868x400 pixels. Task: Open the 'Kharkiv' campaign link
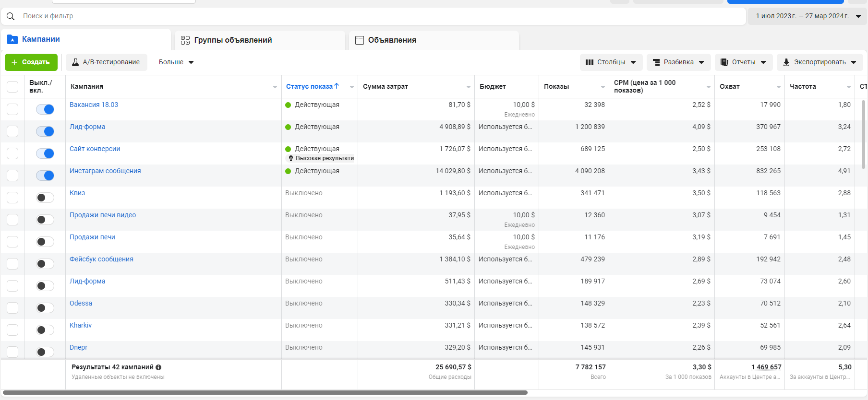coord(81,325)
